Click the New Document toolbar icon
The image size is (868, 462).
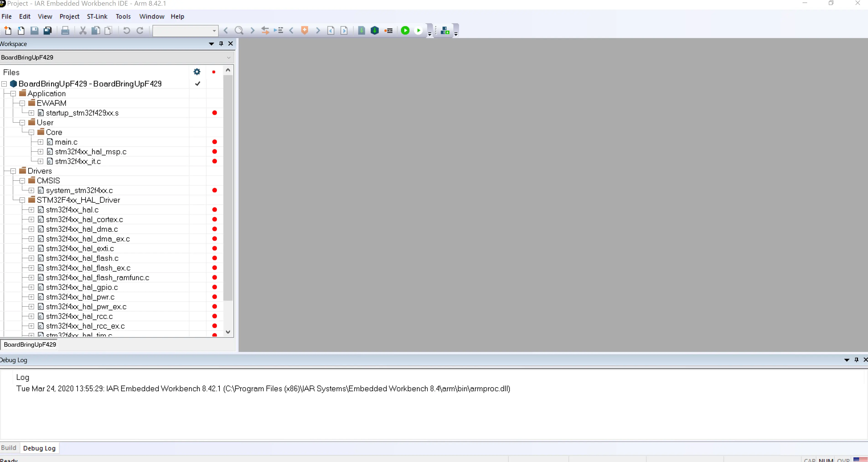pyautogui.click(x=8, y=31)
